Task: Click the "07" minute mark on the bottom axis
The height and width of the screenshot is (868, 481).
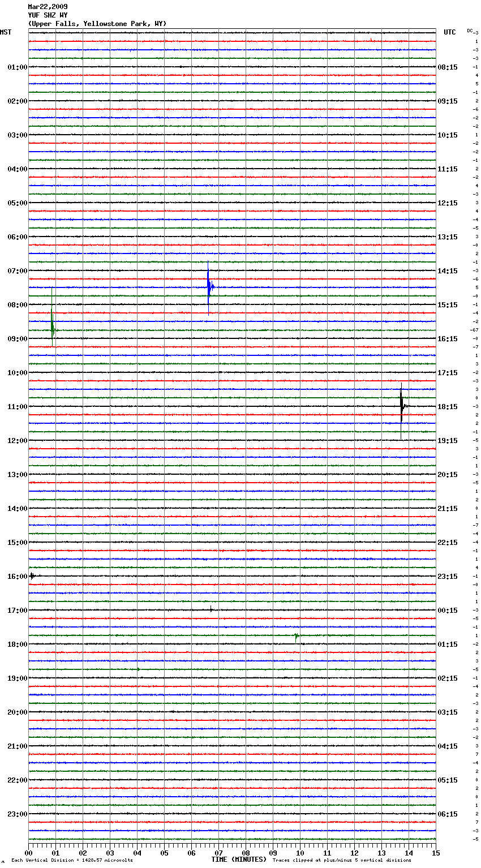Action: click(x=219, y=853)
